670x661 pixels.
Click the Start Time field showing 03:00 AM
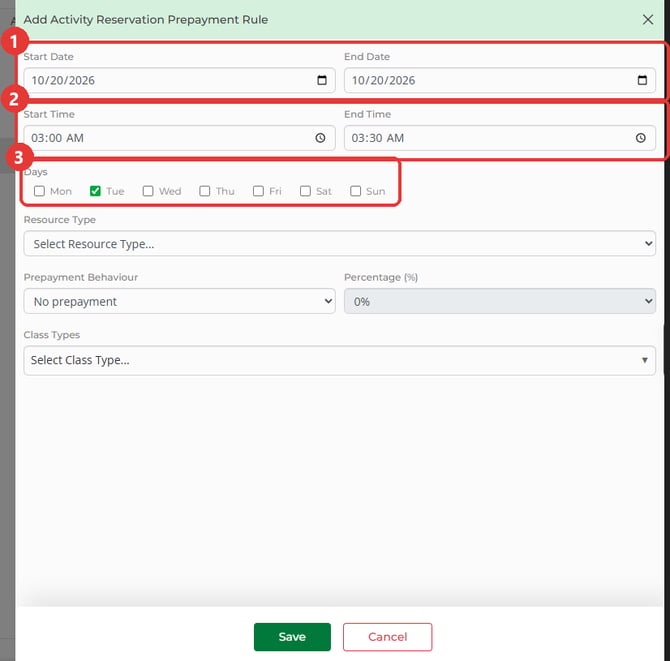pyautogui.click(x=179, y=138)
